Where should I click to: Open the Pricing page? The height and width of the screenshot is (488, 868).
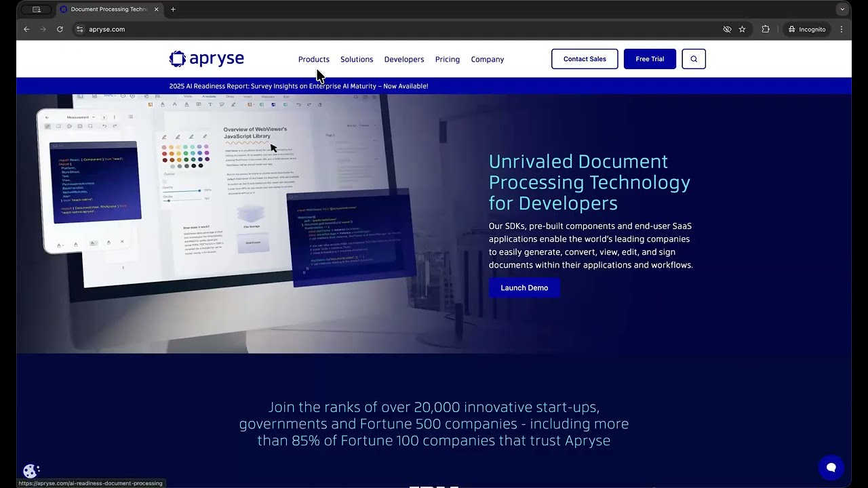[448, 59]
